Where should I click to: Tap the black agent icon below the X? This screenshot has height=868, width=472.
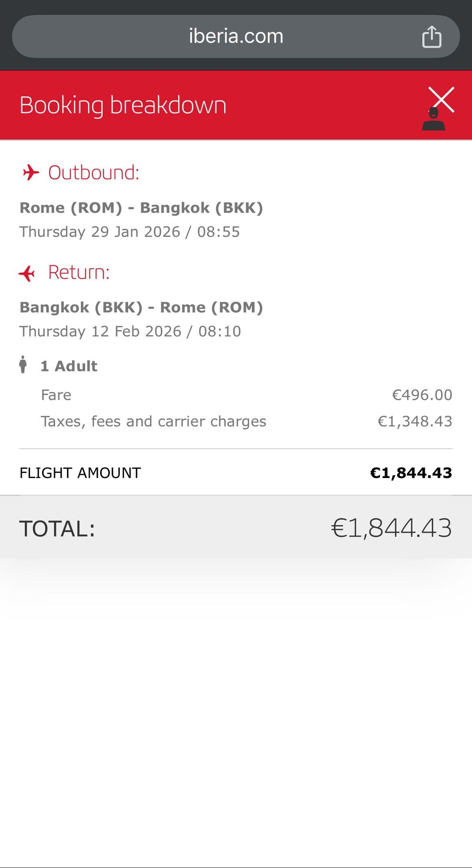click(434, 121)
